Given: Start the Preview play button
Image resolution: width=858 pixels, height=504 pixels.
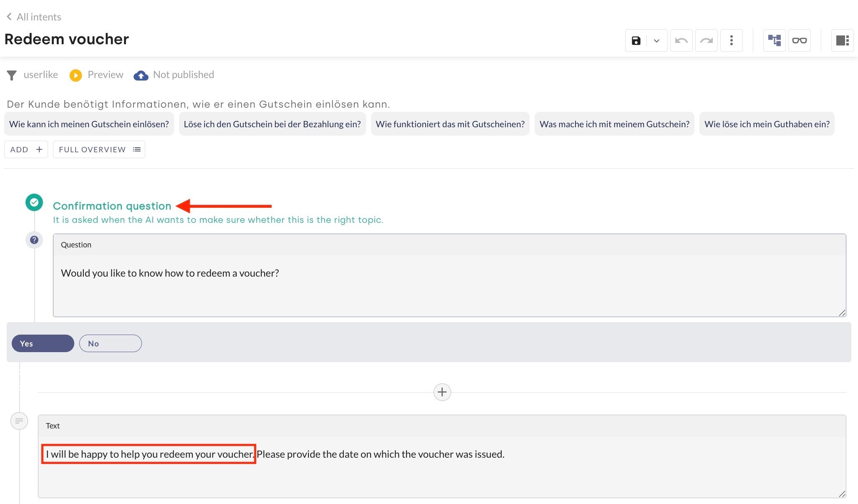Looking at the screenshot, I should [76, 75].
